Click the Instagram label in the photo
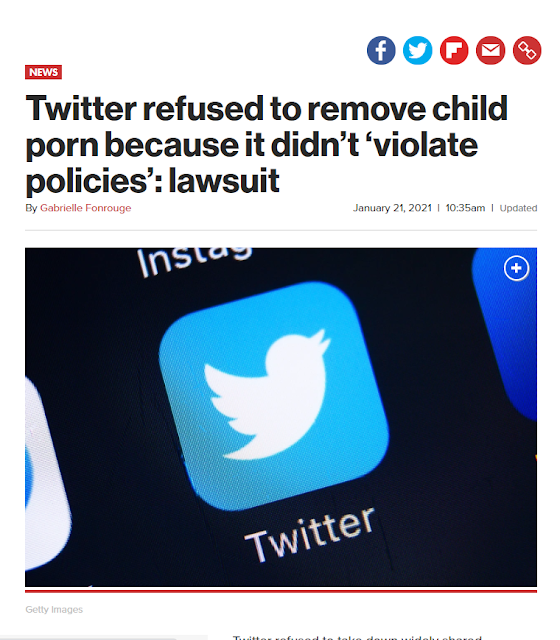 coord(195,261)
